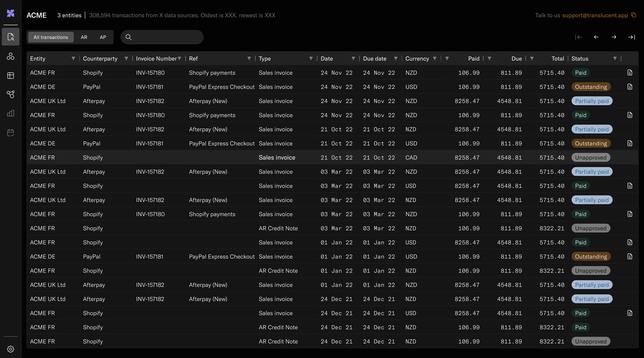Click Partially paid badge on first 24 Nov Afterpay row
The width and height of the screenshot is (644, 358).
[x=592, y=101]
